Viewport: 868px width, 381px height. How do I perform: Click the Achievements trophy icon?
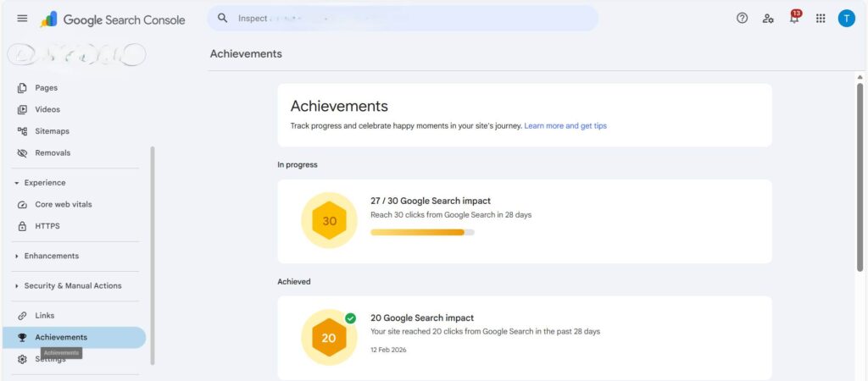pos(22,337)
